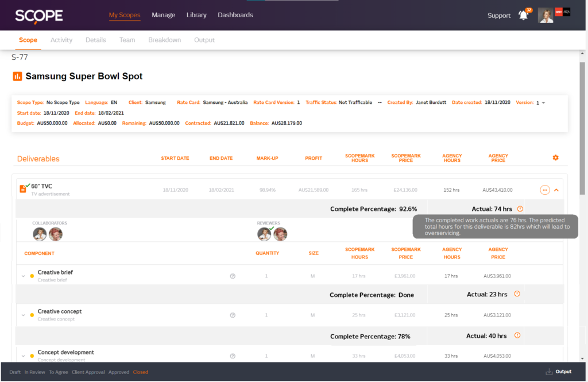Click the END DATE column header
Screen dimensions: 588x382
[221, 159]
